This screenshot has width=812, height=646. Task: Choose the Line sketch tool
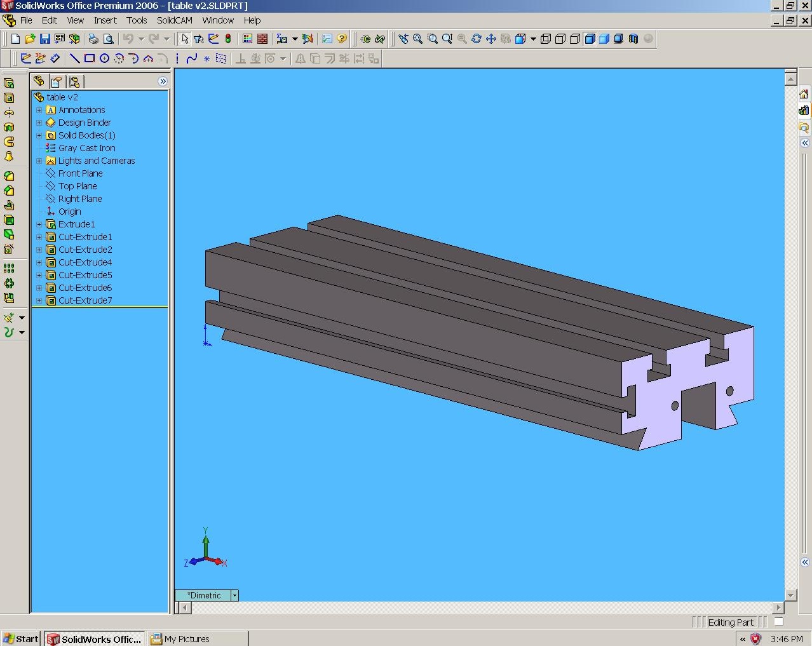point(74,58)
